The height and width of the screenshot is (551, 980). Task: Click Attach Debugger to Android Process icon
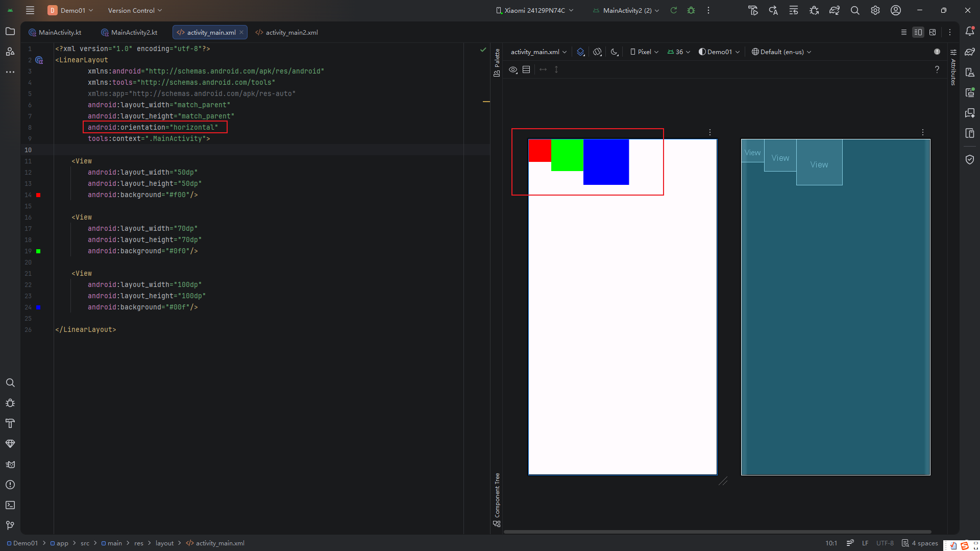814,10
